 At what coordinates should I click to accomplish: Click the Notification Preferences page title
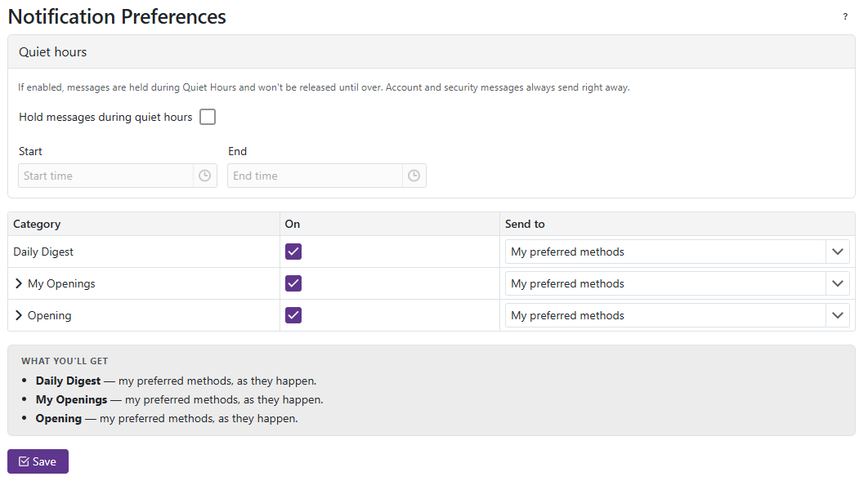click(118, 16)
